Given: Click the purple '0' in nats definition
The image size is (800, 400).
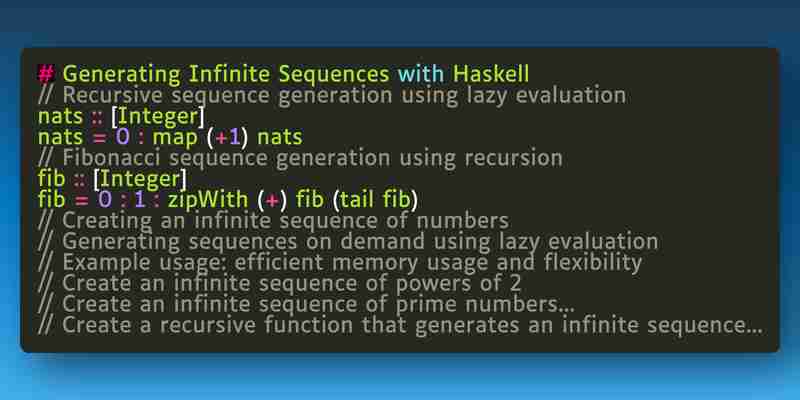Looking at the screenshot, I should (x=122, y=138).
